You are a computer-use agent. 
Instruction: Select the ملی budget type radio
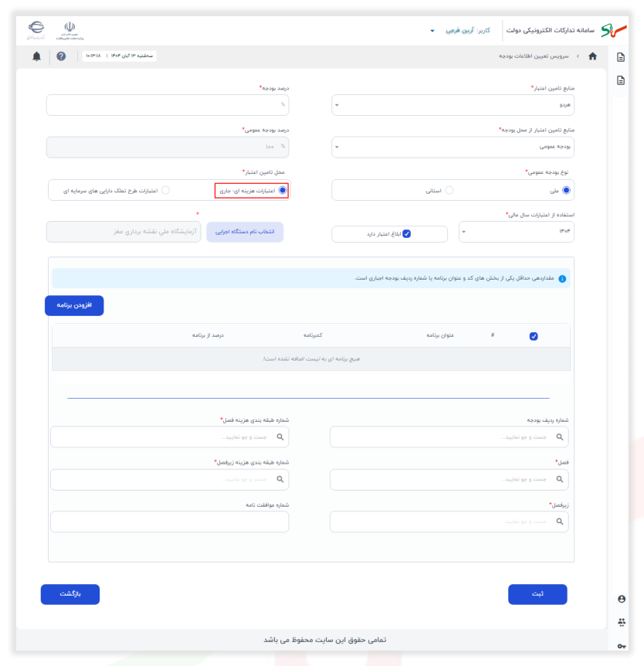pos(566,190)
